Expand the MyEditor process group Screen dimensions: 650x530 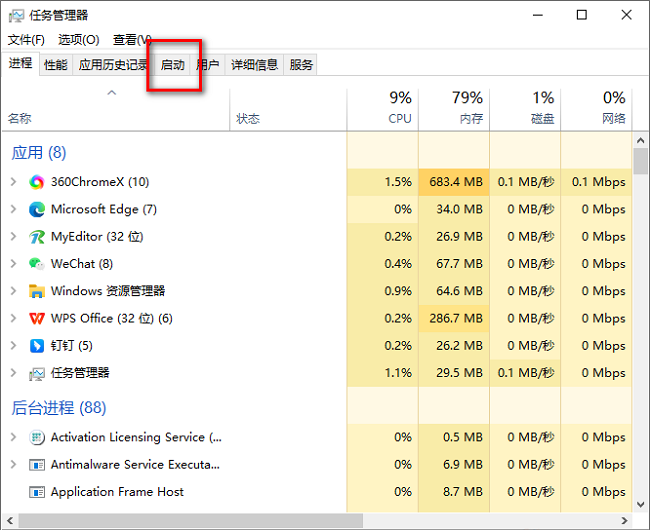[x=14, y=236]
